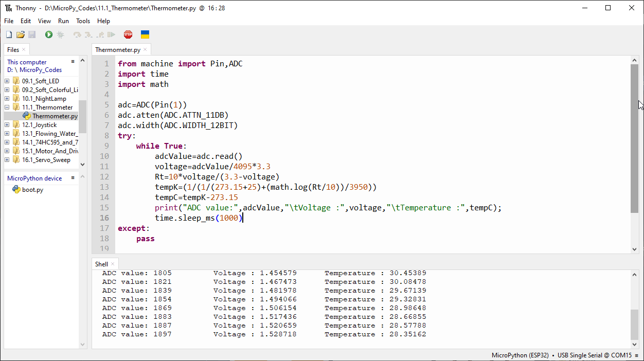Click the red Stop/Restart backend icon
The image size is (644, 361).
click(x=128, y=34)
